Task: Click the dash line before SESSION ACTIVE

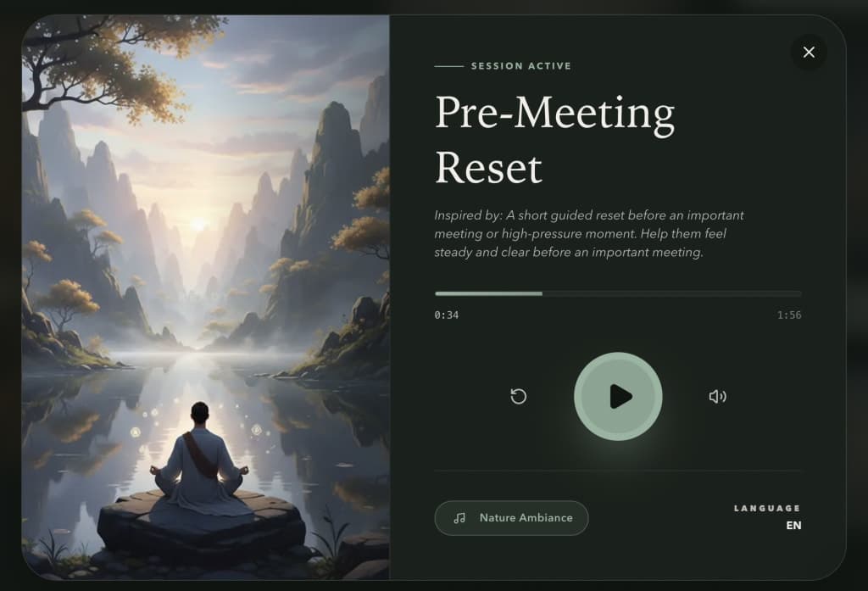Action: [449, 66]
